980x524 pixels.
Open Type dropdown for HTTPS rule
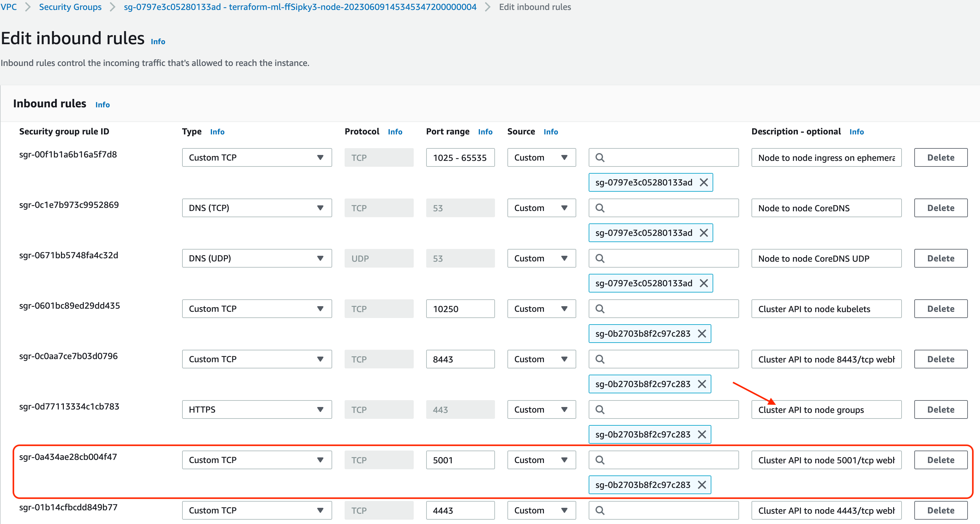coord(257,409)
